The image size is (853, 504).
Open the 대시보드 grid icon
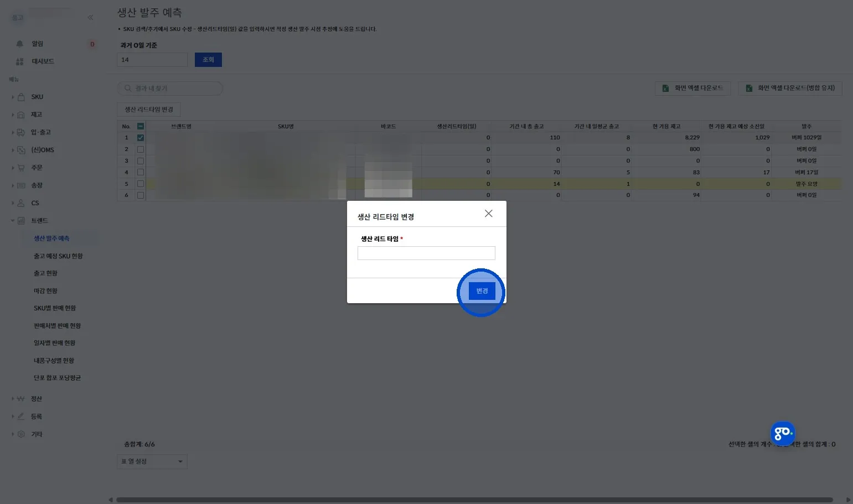coord(20,61)
